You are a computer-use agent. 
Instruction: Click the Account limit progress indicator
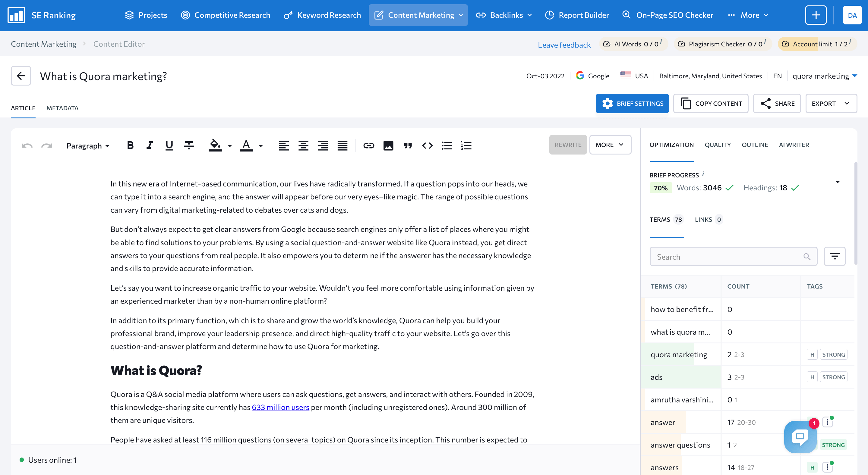tap(817, 44)
